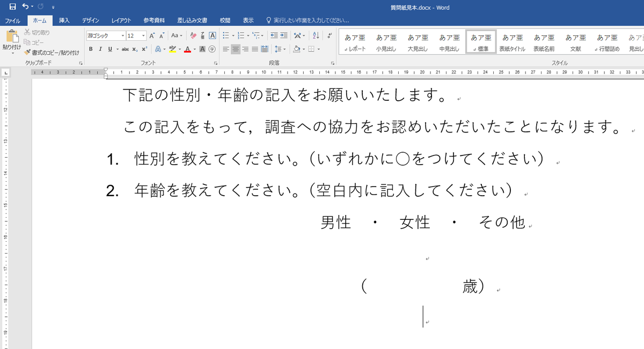The width and height of the screenshot is (644, 349).
Task: Toggle Bold formatting
Action: pyautogui.click(x=91, y=49)
